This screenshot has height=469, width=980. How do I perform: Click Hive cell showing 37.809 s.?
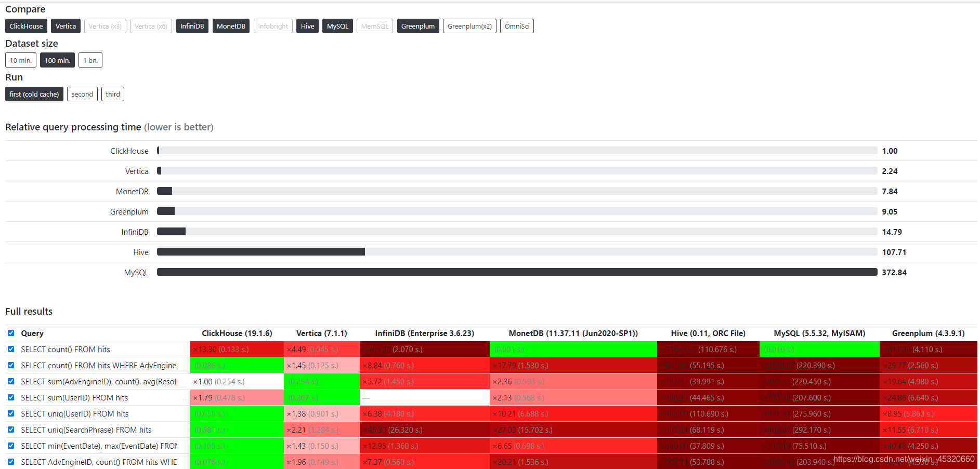click(708, 446)
